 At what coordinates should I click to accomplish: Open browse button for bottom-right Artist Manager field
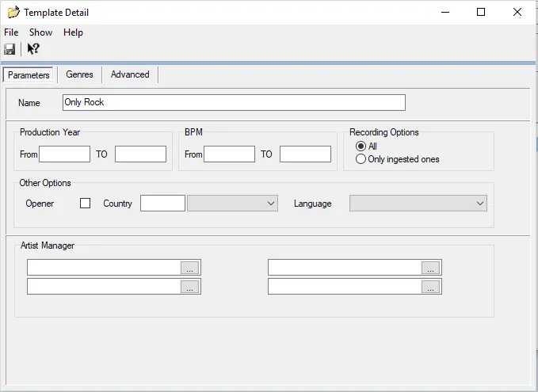pos(431,287)
